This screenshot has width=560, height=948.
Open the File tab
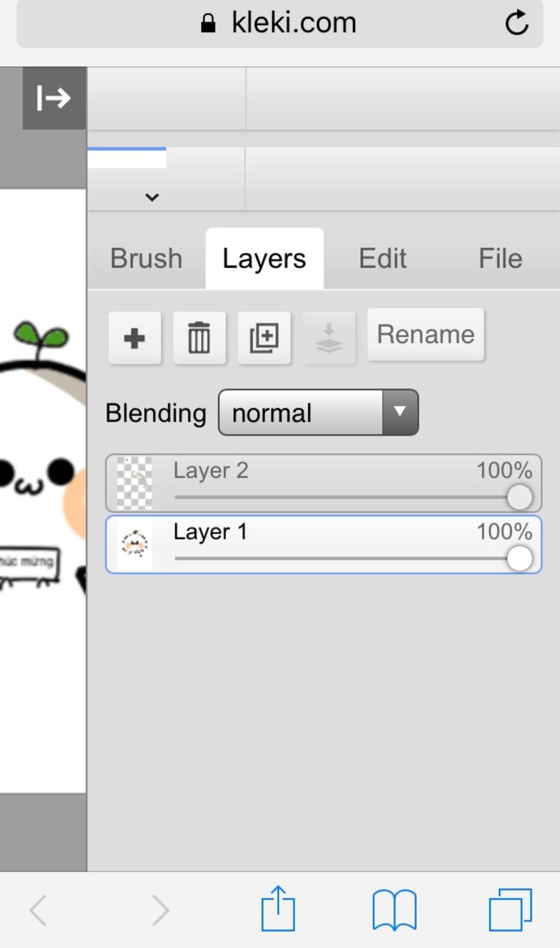[500, 258]
